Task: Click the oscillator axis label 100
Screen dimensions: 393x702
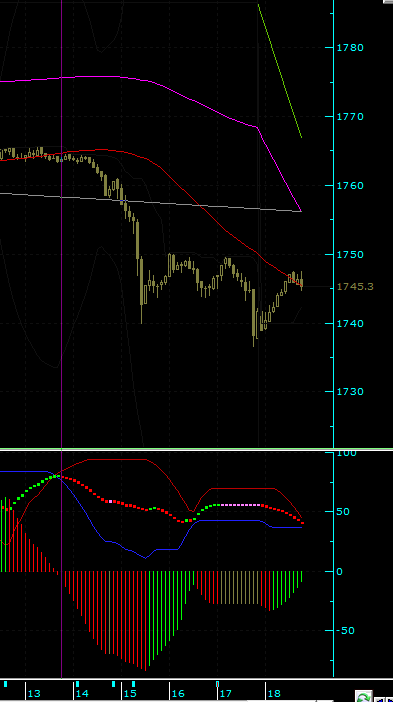Action: tap(346, 453)
